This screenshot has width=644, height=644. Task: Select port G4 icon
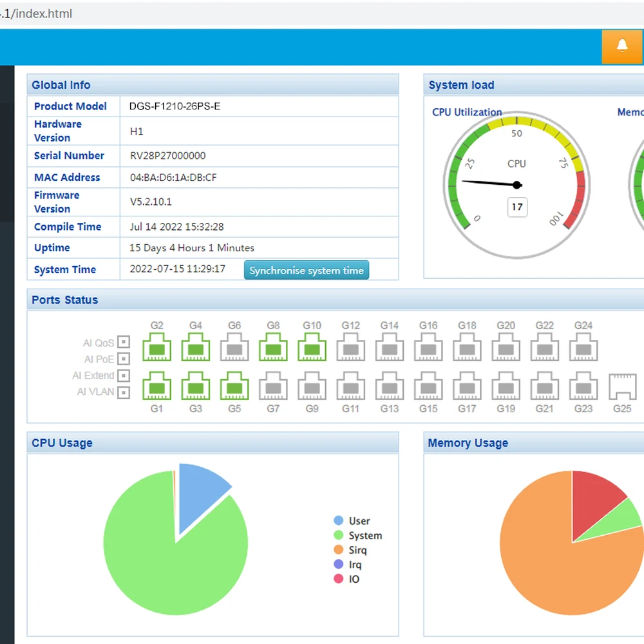coord(196,347)
